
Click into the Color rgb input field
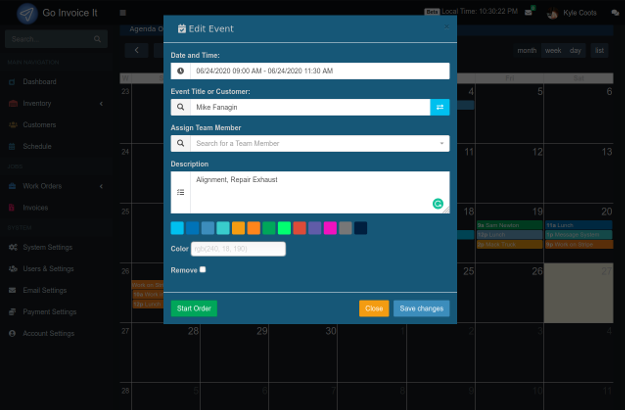point(238,249)
